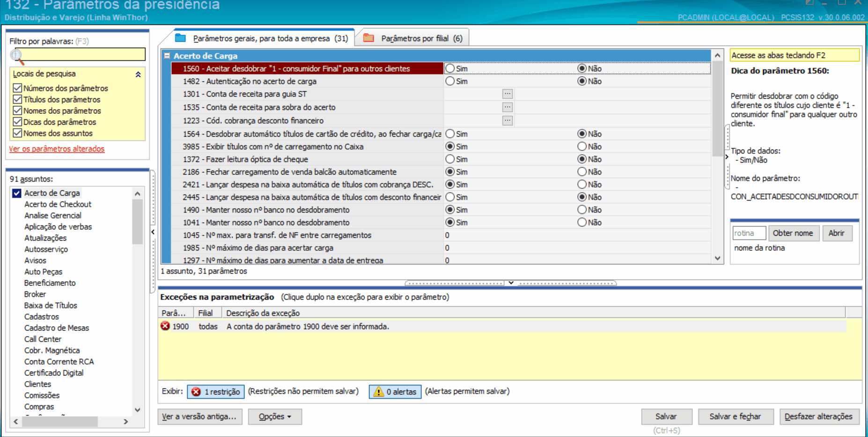Click the Salvar button
Screen dimensions: 868x437
pyautogui.click(x=666, y=416)
